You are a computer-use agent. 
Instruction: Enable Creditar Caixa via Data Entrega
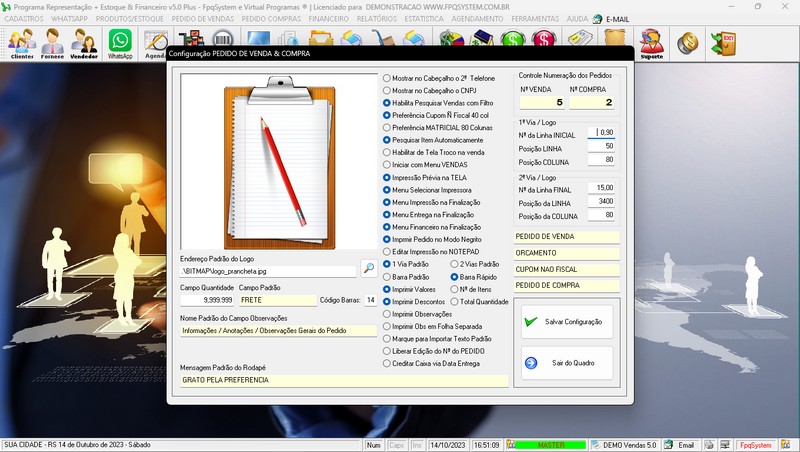(x=388, y=363)
